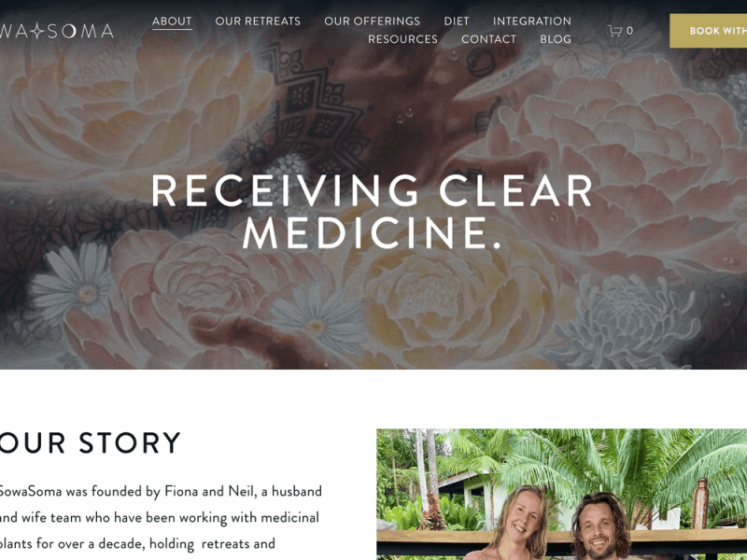Click the SowaSoma logo
The width and height of the screenshot is (747, 560).
pos(57,31)
